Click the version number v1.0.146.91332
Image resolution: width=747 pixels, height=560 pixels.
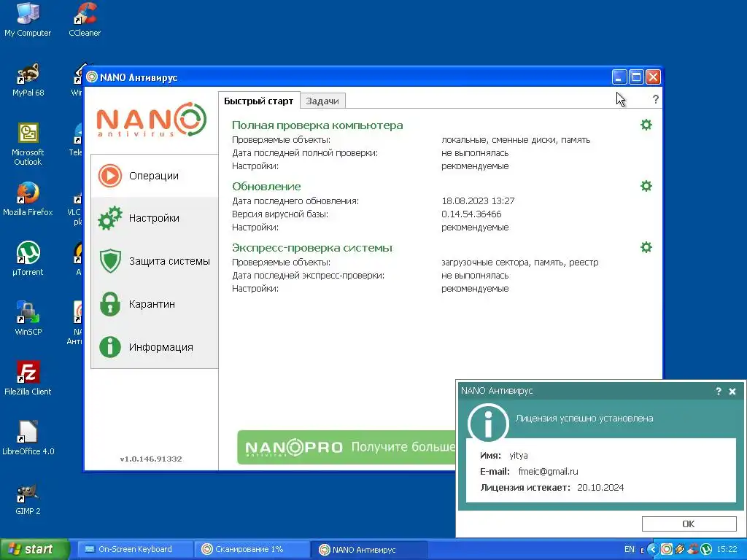[151, 459]
